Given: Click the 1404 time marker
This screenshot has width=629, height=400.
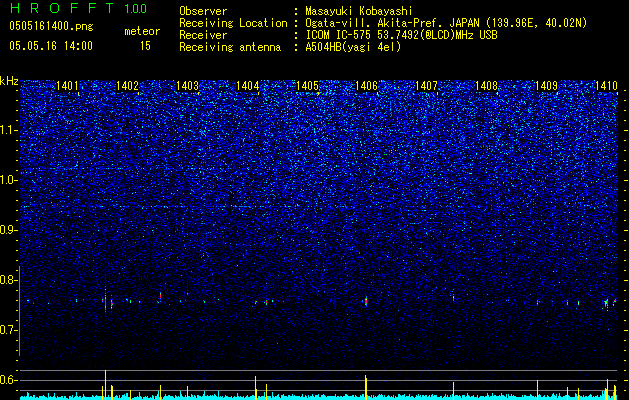Looking at the screenshot, I should [x=247, y=86].
